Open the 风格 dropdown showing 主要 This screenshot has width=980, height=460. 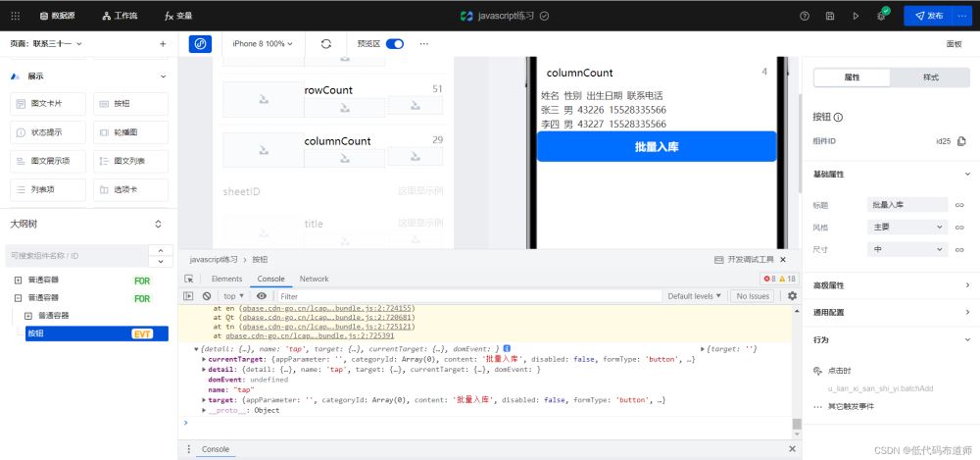(x=907, y=228)
